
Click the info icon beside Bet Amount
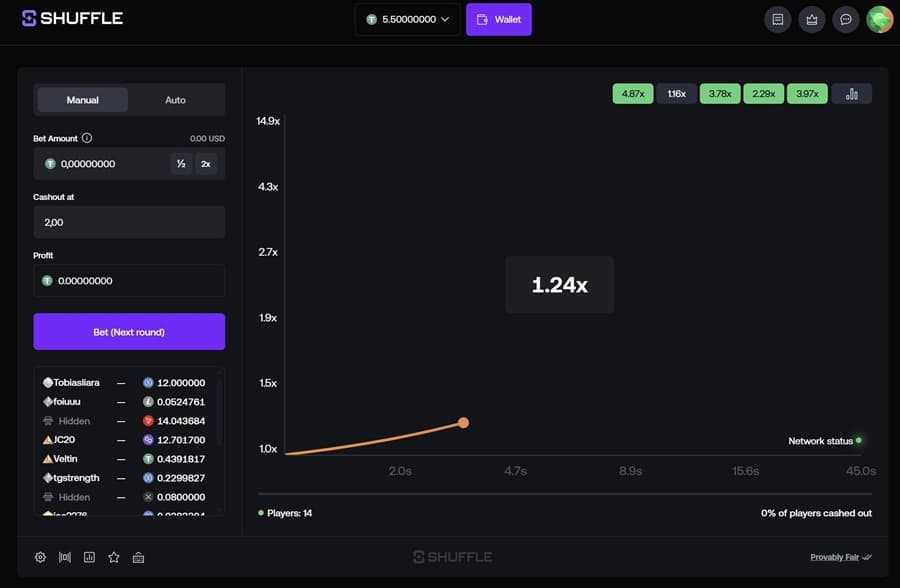[x=87, y=138]
